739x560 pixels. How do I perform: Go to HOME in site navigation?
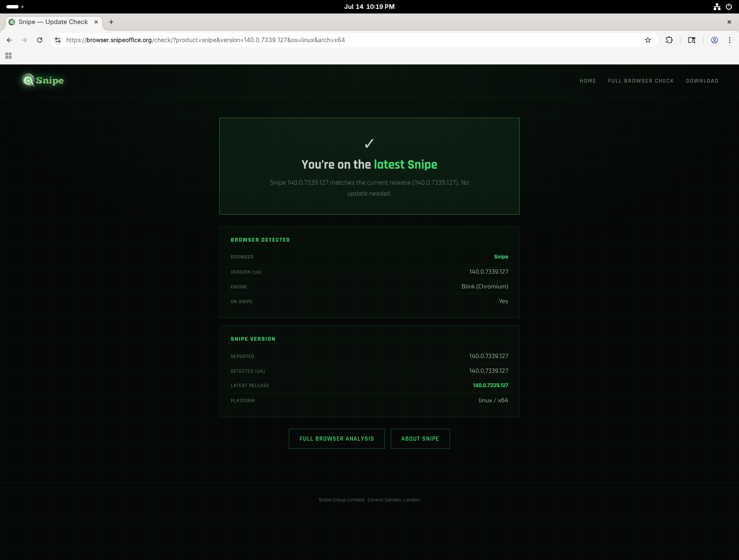(x=588, y=81)
